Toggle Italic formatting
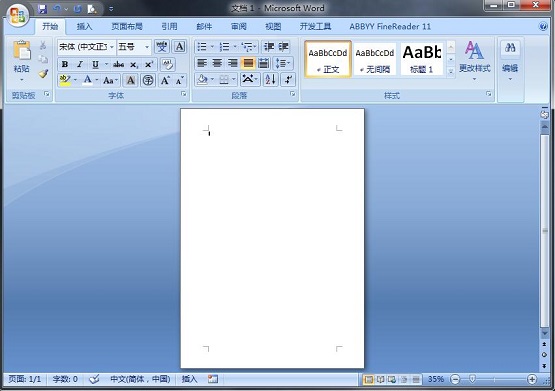 [x=80, y=64]
